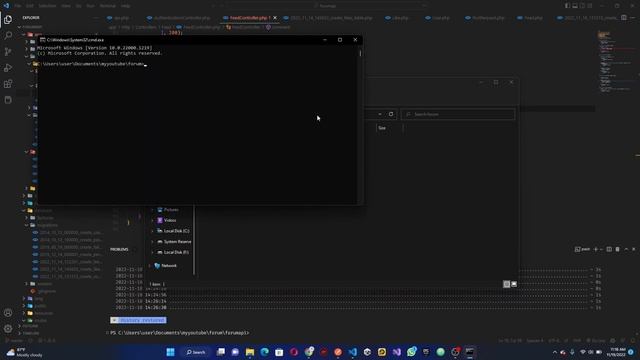Click the taskbar clock and date

616,352
